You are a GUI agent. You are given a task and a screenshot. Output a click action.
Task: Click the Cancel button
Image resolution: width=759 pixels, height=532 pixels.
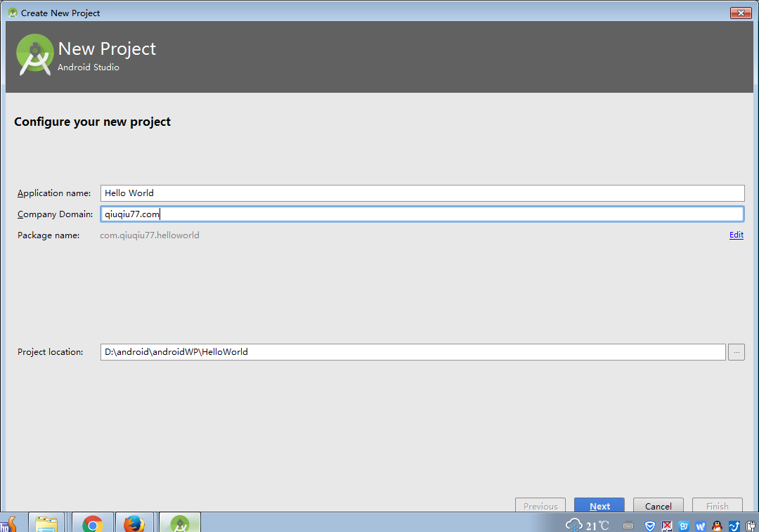[659, 505]
